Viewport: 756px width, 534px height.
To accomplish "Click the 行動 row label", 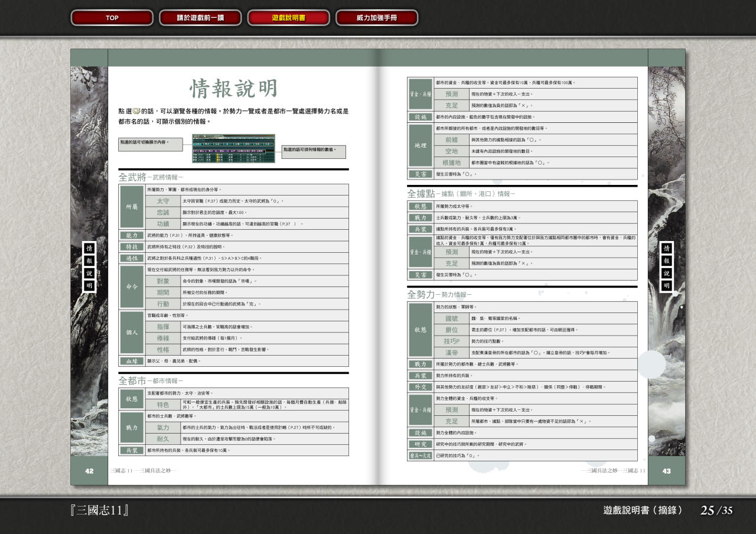I will [x=163, y=304].
